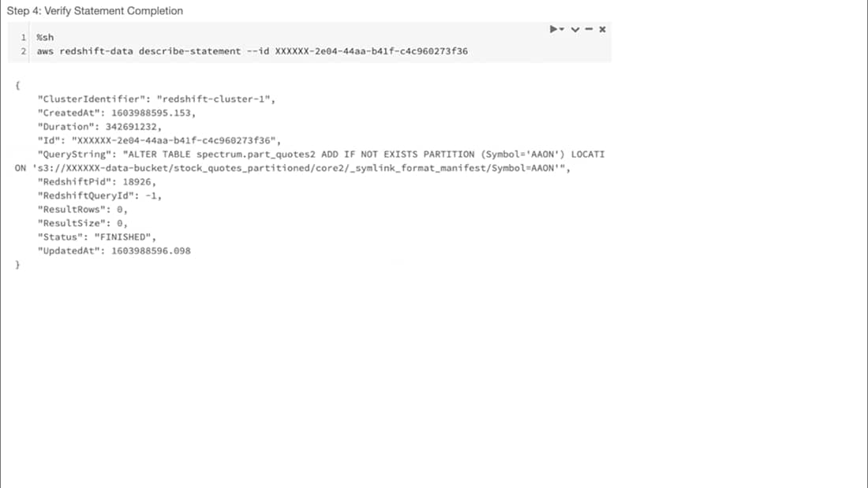
Task: Click line number 2 in the cell gutter
Action: [x=24, y=51]
